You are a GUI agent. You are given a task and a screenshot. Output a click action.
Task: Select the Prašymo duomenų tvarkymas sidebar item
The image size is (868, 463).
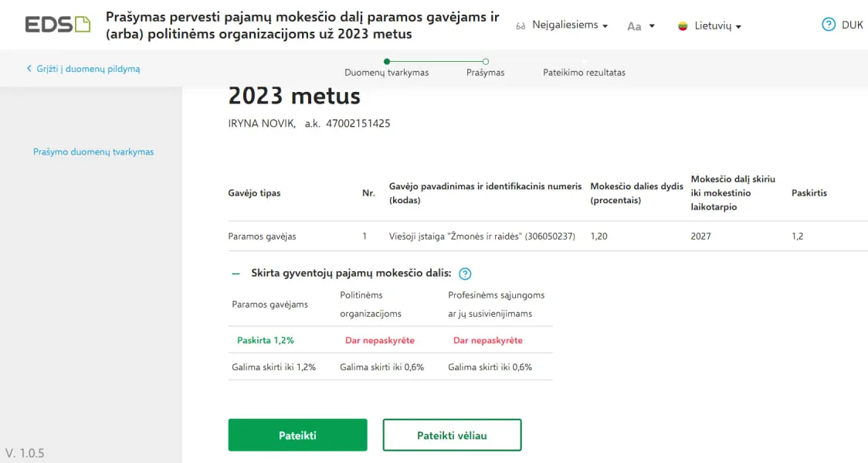click(93, 152)
